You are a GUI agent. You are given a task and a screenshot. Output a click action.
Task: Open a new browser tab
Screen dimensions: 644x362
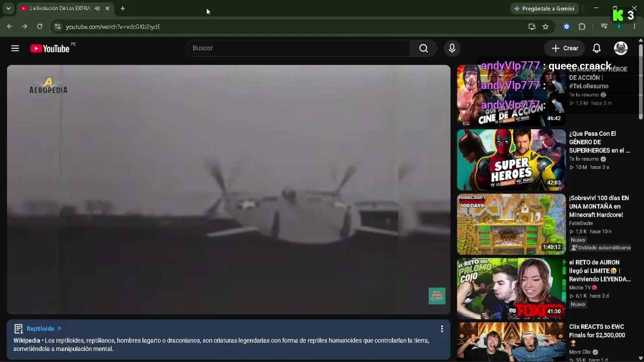click(x=123, y=9)
